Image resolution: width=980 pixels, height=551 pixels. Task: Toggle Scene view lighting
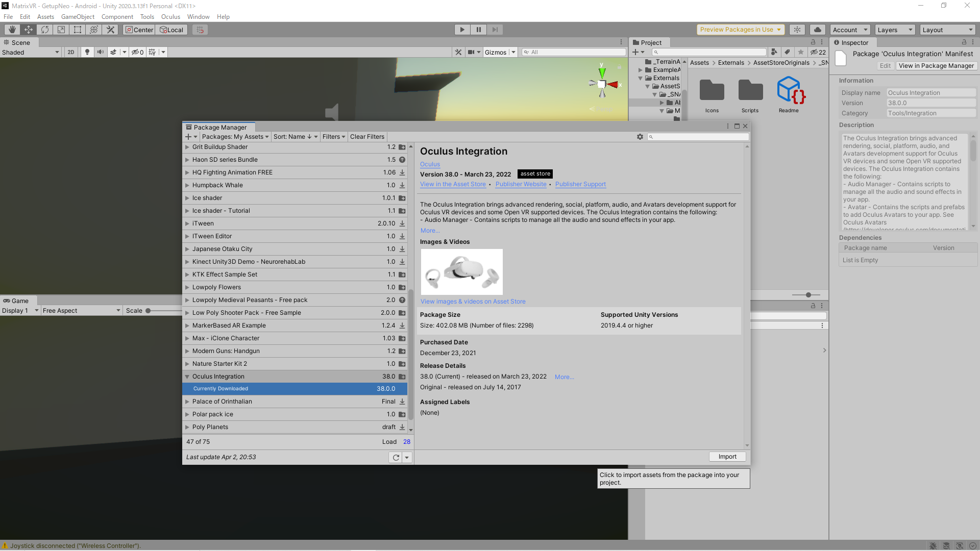(x=87, y=52)
